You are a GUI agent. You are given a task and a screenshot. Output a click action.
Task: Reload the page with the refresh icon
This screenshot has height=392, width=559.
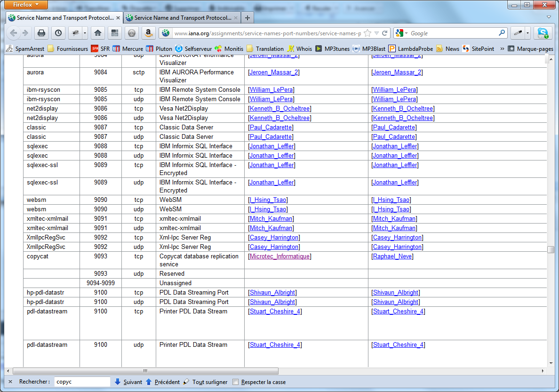tap(385, 33)
